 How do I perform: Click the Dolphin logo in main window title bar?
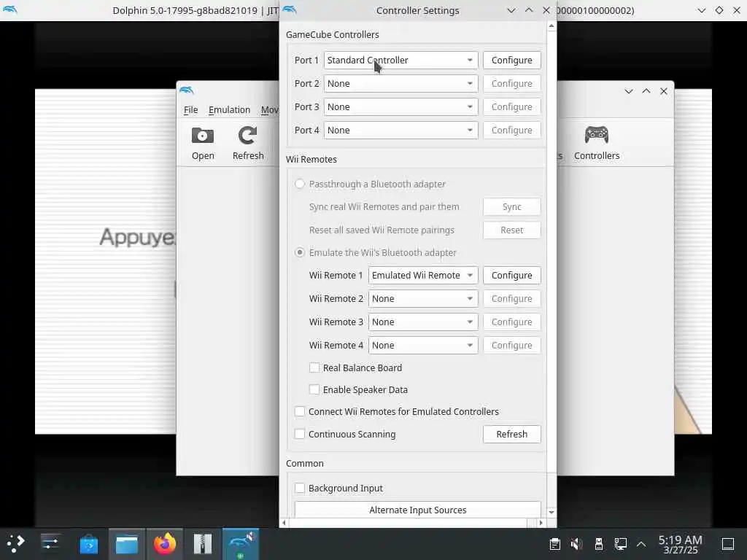pos(187,90)
